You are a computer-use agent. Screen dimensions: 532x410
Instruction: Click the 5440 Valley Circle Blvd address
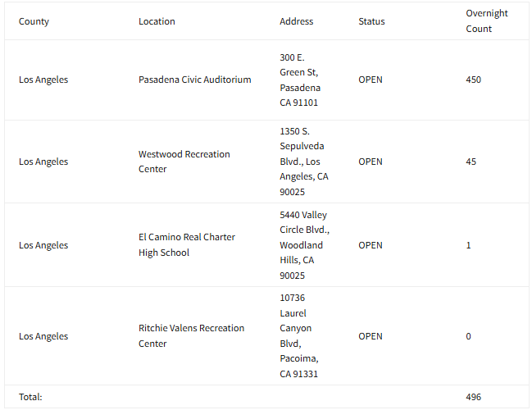[x=305, y=245]
